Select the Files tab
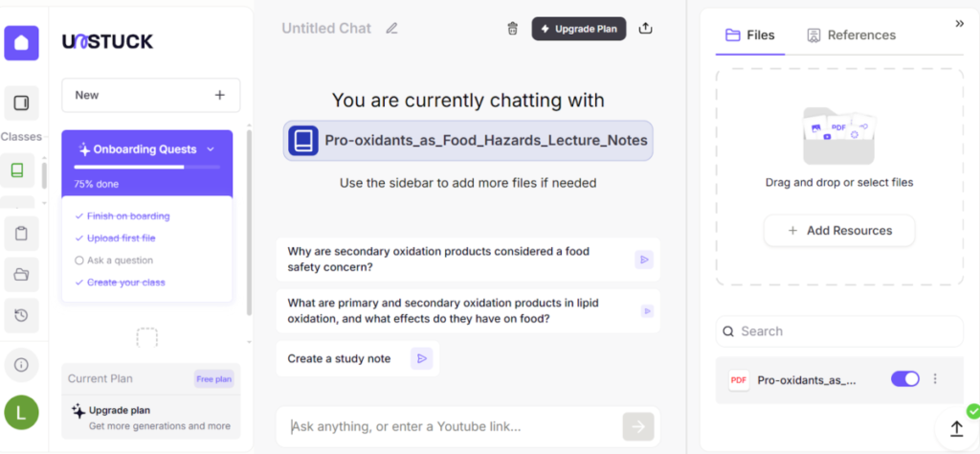Screen dimensions: 980x454 point(750,35)
